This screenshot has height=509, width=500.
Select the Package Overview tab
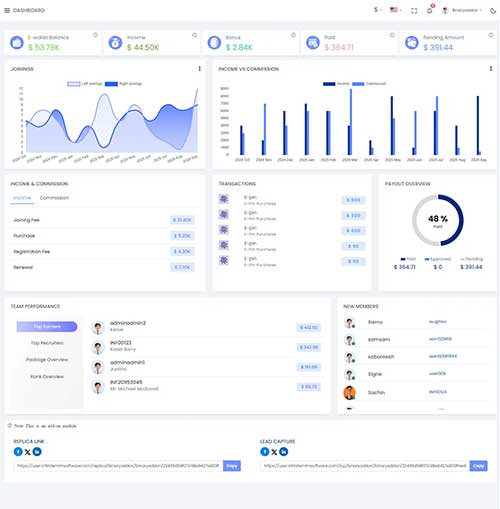(47, 360)
